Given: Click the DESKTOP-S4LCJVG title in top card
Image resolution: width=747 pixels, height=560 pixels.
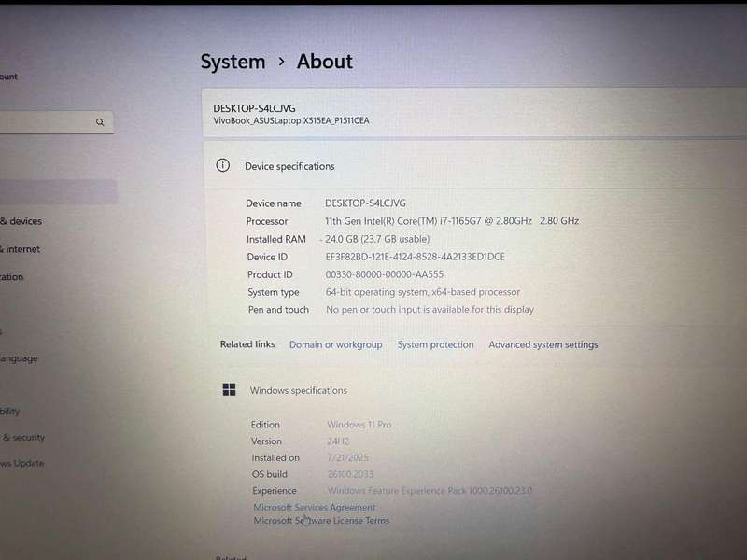Looking at the screenshot, I should tap(254, 108).
